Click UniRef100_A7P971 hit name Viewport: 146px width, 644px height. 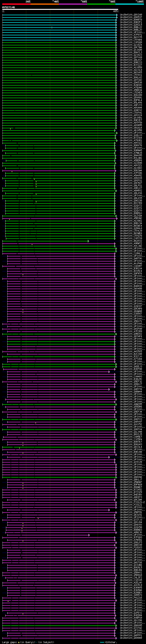point(131,35)
